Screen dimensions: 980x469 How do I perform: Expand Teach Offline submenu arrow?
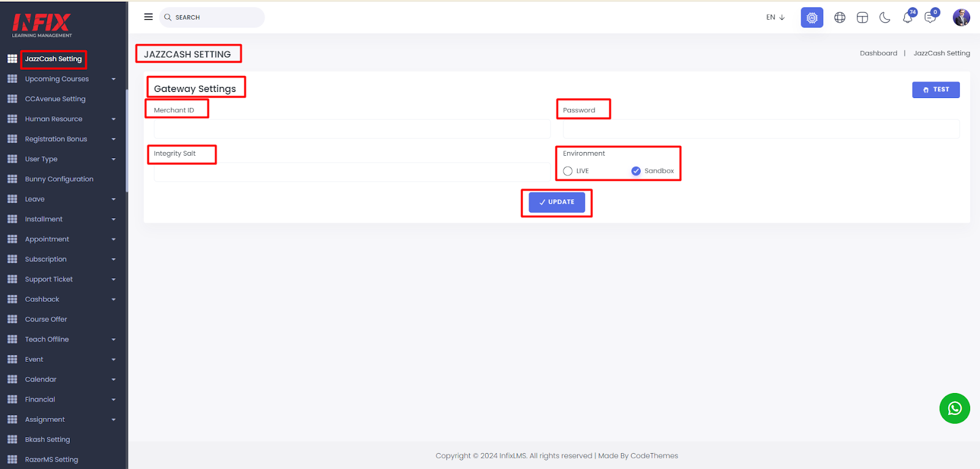pos(113,340)
